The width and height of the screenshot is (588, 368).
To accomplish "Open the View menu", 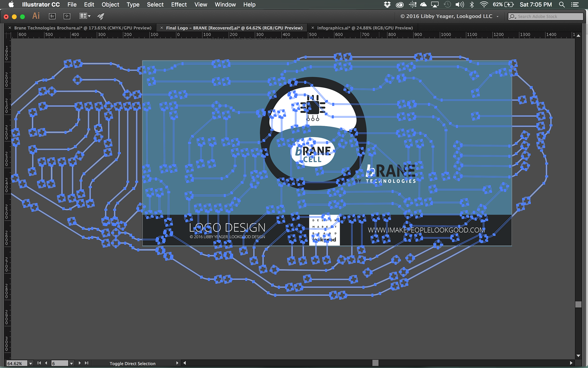I will coord(201,4).
